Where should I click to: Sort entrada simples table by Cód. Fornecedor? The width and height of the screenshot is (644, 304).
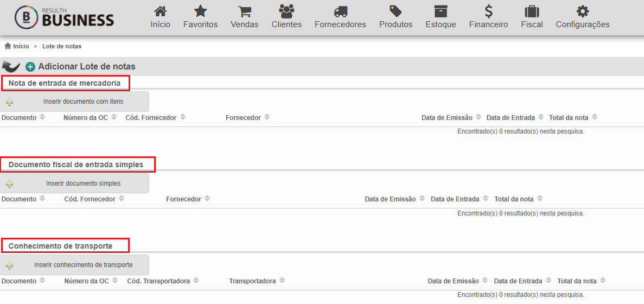click(94, 199)
